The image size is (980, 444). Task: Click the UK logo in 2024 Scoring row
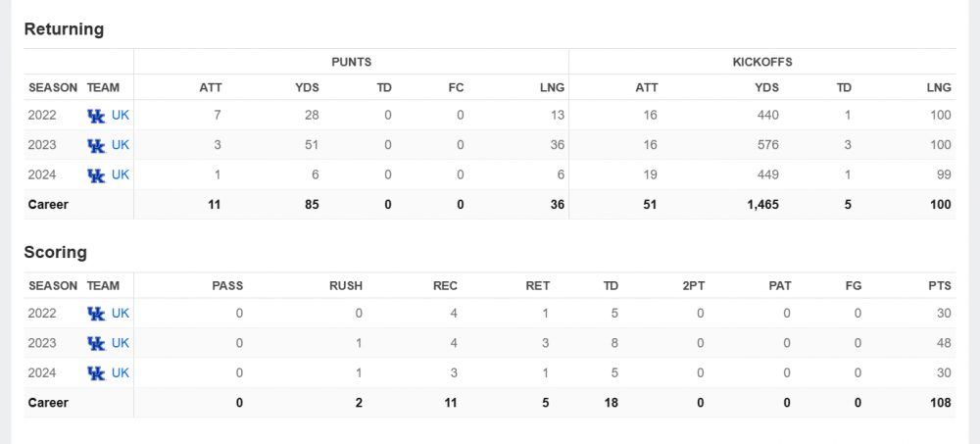pyautogui.click(x=96, y=373)
